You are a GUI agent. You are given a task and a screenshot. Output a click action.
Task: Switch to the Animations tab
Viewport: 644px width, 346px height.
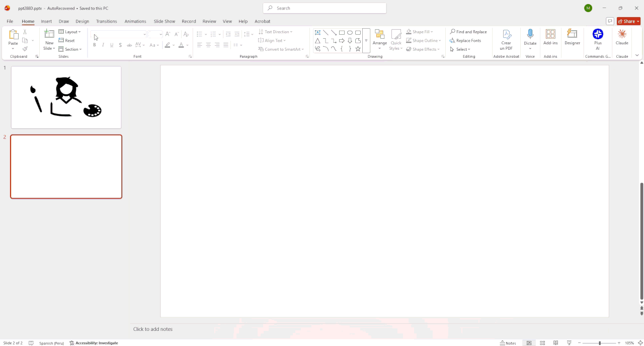(135, 21)
